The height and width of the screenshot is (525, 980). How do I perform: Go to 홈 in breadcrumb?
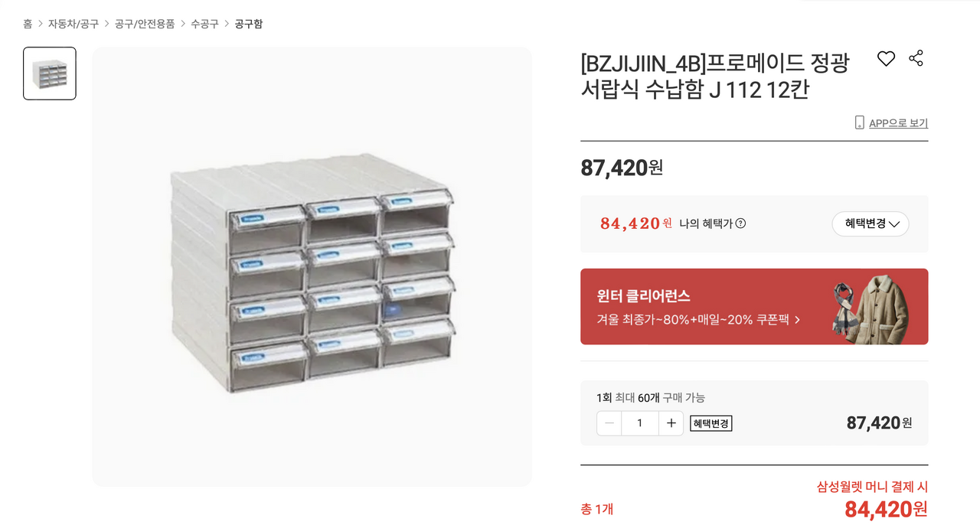(28, 24)
